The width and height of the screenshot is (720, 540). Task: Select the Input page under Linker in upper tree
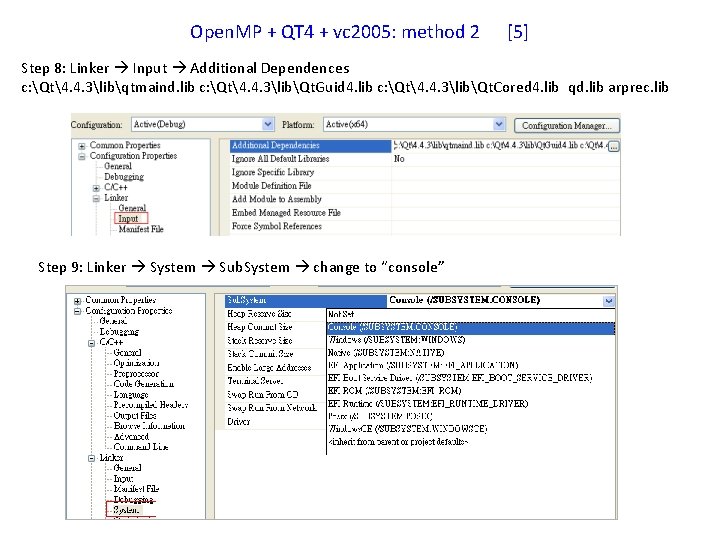tap(131, 219)
